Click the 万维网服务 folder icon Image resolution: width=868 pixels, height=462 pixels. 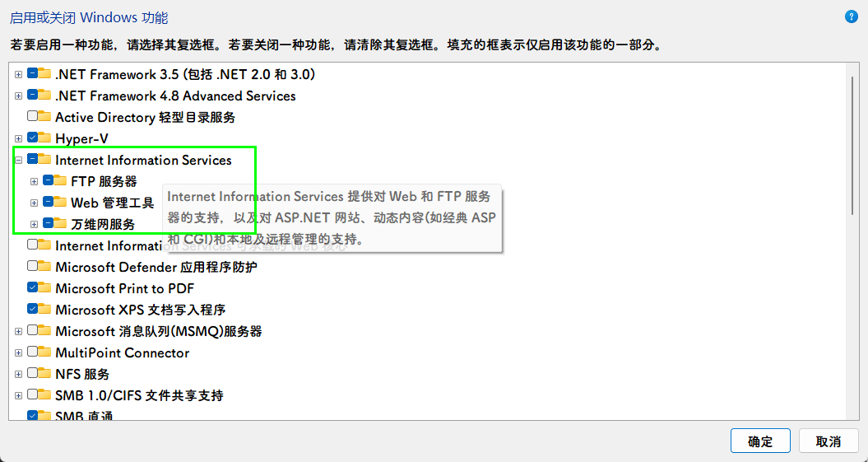[61, 224]
